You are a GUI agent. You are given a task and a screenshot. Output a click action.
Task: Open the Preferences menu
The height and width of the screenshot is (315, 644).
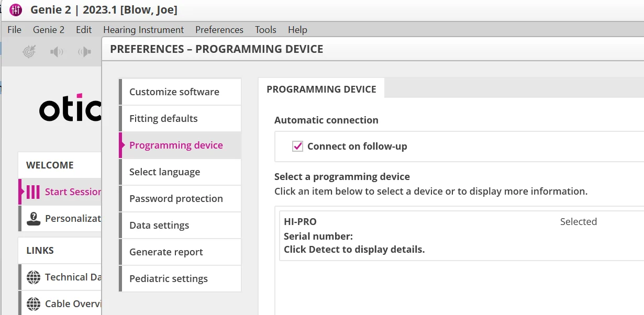(219, 30)
